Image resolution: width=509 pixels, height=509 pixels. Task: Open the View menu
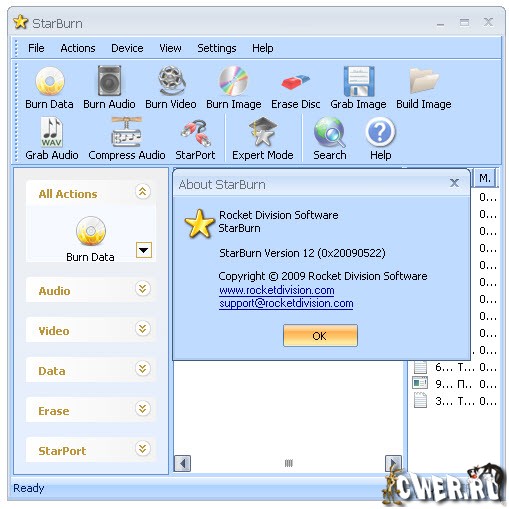point(170,48)
